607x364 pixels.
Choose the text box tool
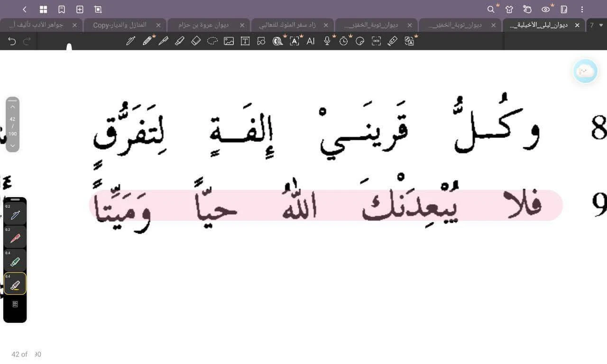coord(245,41)
